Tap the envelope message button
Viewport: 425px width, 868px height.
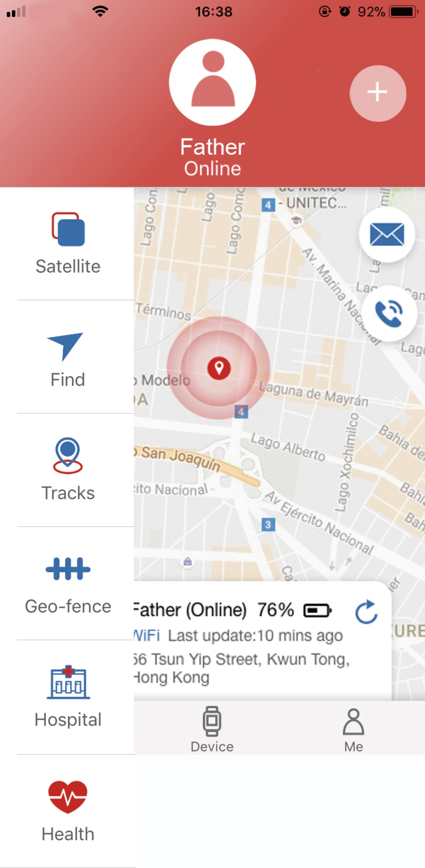tap(387, 234)
